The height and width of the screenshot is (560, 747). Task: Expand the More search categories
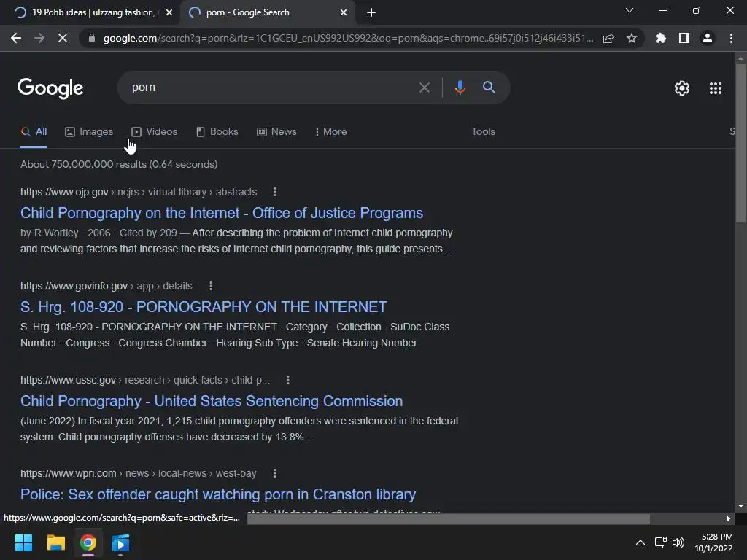[330, 131]
